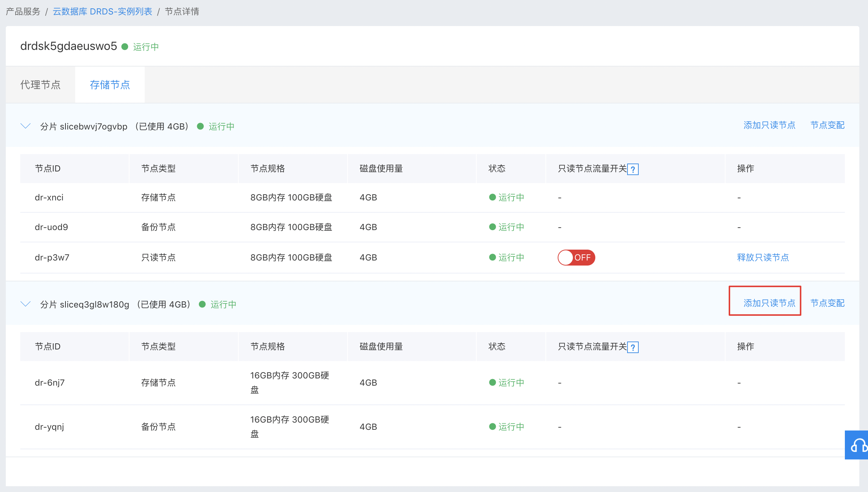Click 存储节点 type in dr-6nj7 row

pos(158,383)
